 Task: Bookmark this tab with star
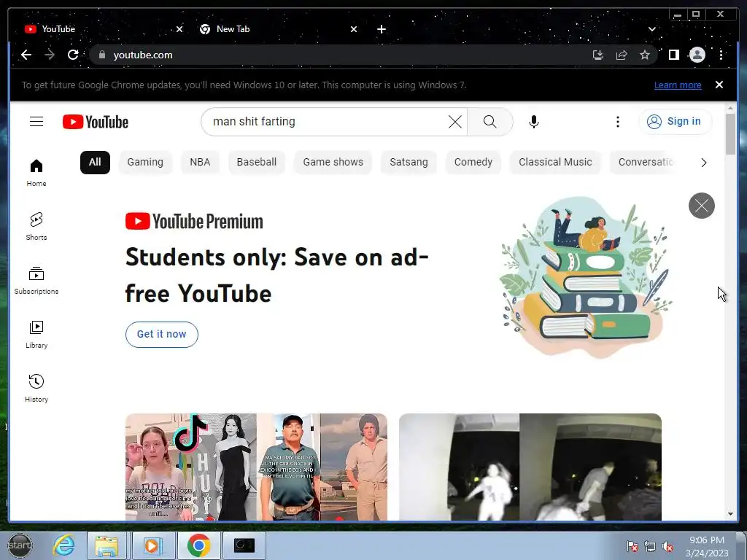[x=645, y=55]
